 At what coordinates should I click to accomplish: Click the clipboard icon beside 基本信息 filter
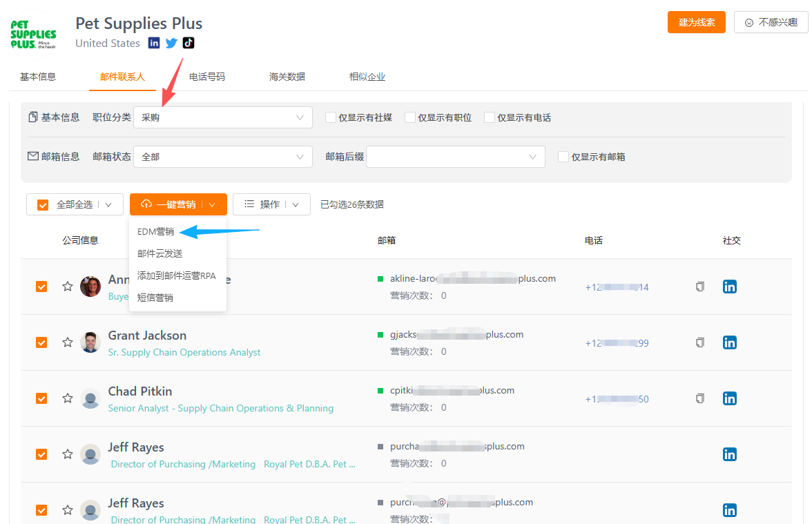pyautogui.click(x=33, y=117)
